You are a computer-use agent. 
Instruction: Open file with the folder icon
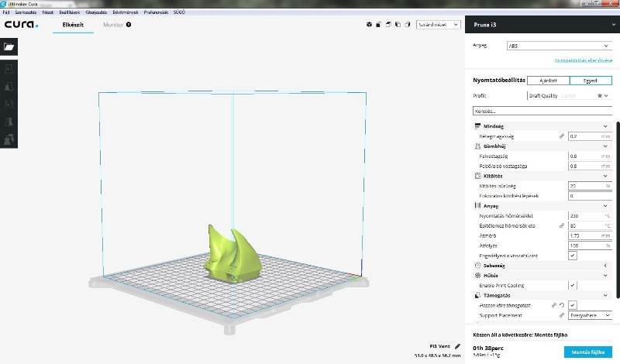(9, 46)
